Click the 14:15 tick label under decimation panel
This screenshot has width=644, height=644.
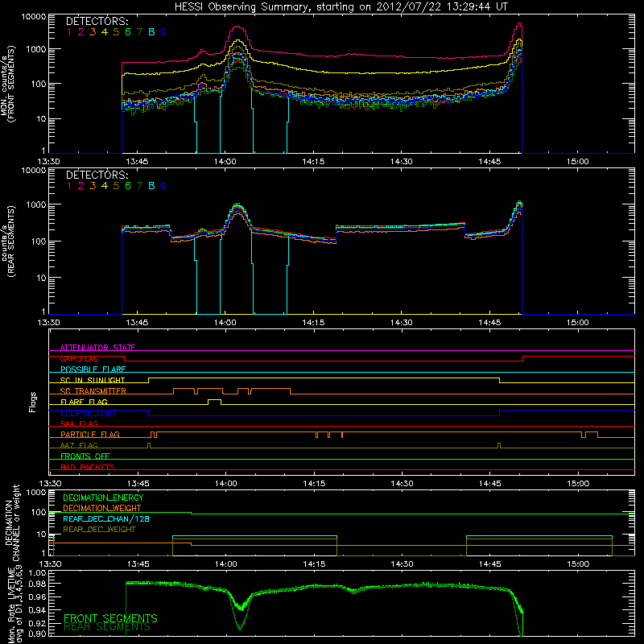click(x=314, y=564)
